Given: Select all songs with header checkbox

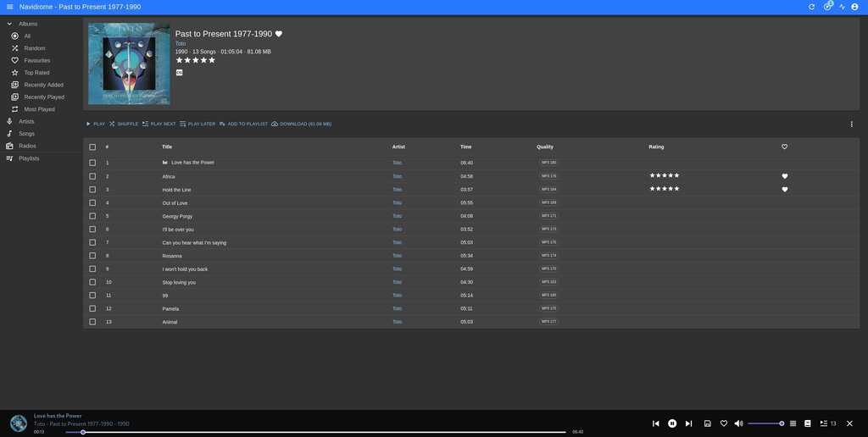Looking at the screenshot, I should [92, 147].
